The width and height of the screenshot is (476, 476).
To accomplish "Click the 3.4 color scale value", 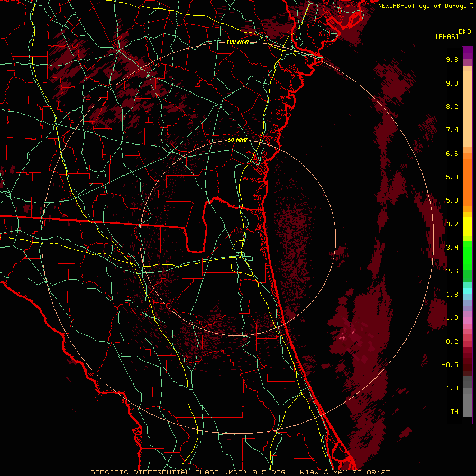I will tap(452, 248).
